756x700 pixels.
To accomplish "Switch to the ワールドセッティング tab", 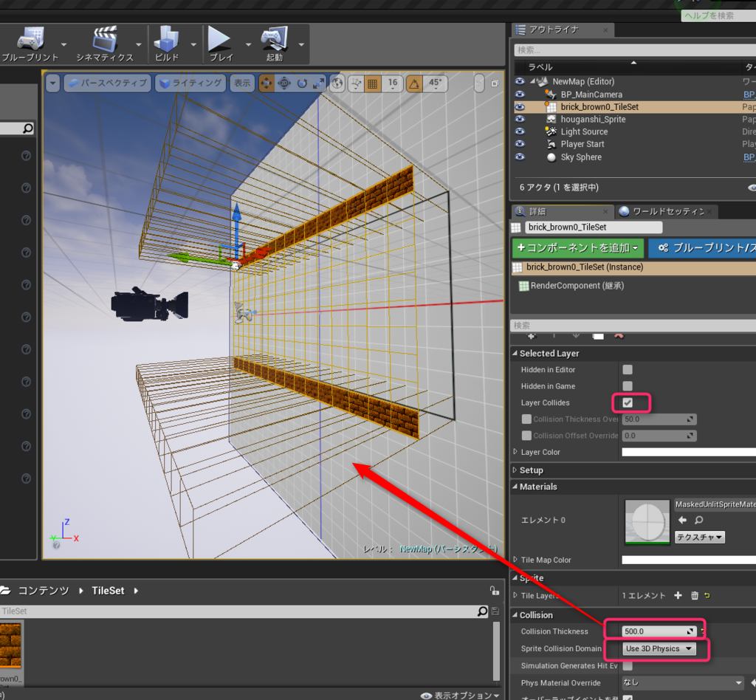I will click(667, 212).
